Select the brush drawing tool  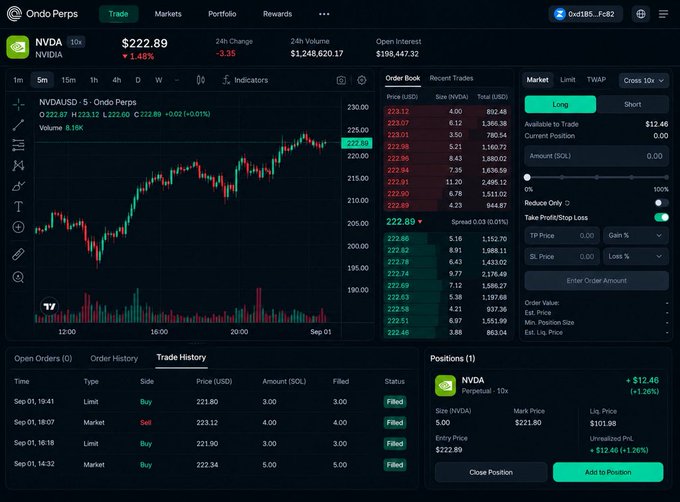tap(18, 186)
